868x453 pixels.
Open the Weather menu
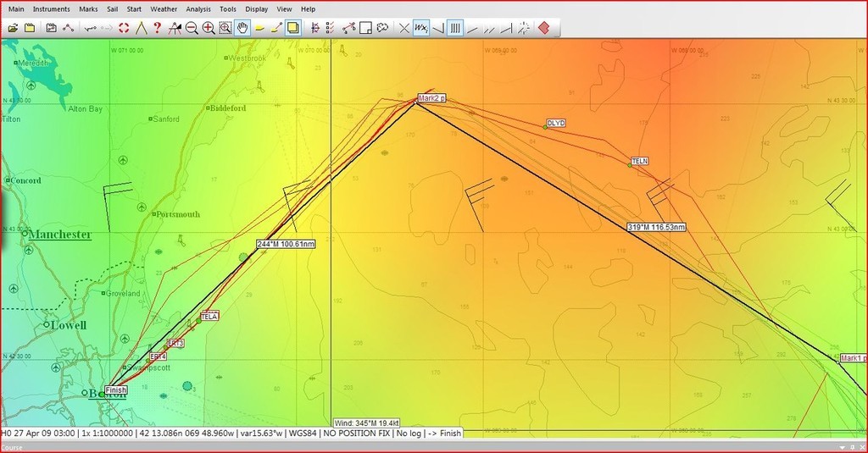click(164, 8)
